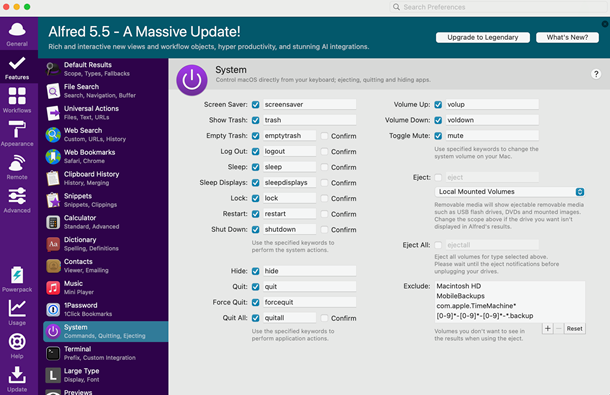Select Terminal feature
Screen dimensions: 610x395
click(x=105, y=353)
